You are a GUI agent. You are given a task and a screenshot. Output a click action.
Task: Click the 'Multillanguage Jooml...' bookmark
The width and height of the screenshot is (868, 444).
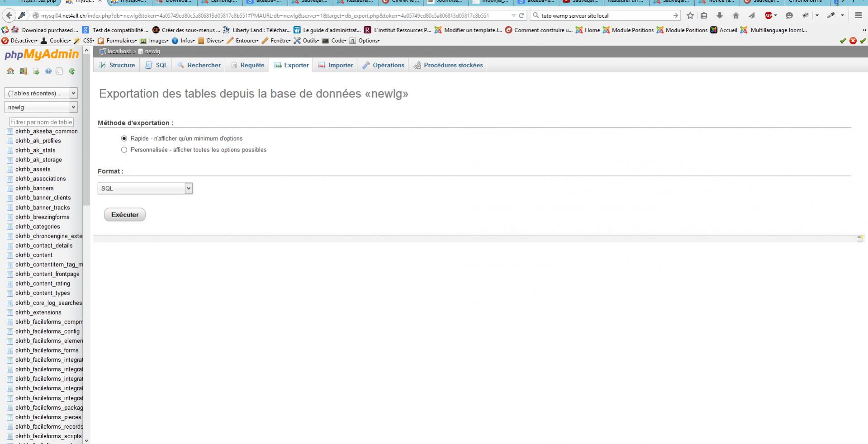coord(773,30)
